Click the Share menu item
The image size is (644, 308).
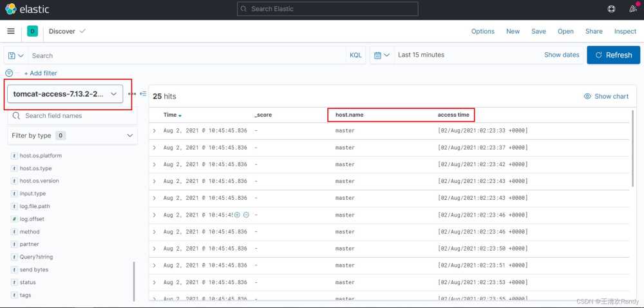(x=594, y=31)
